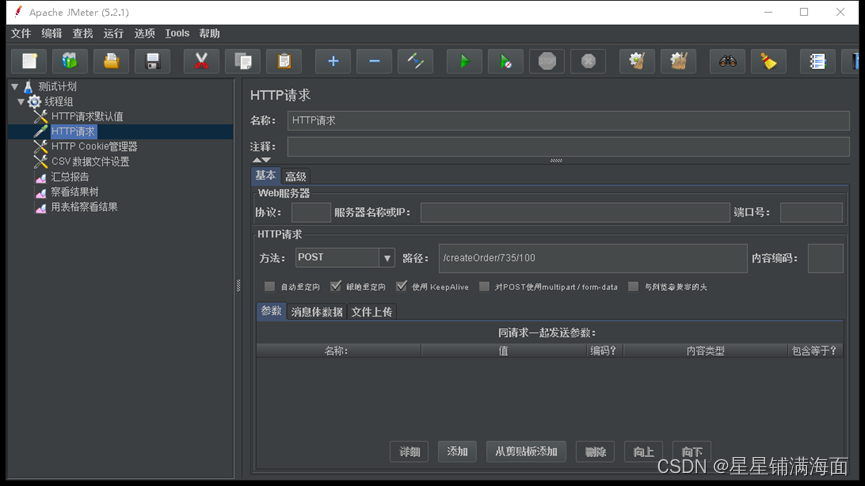Switch to the 消息体数据 tab
This screenshot has height=486, width=865.
317,312
